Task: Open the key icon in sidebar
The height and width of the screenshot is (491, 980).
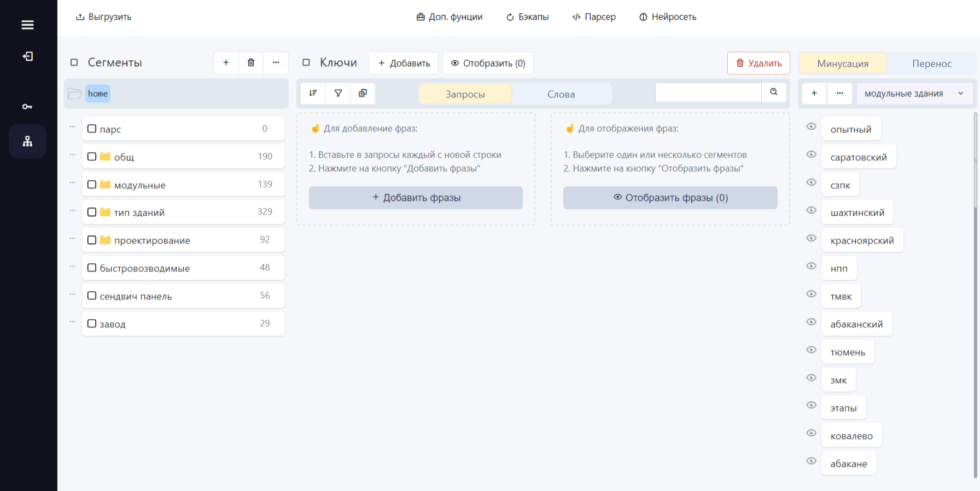Action: (x=27, y=107)
